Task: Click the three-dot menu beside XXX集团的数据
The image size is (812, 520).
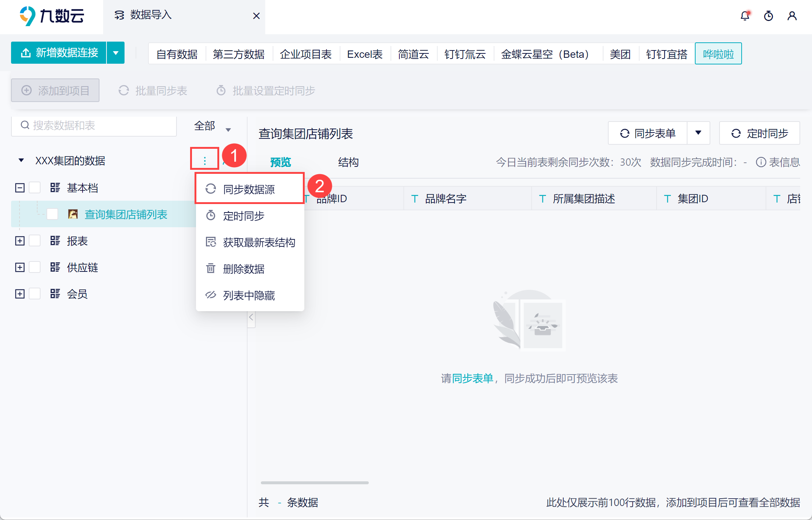Action: click(x=205, y=161)
